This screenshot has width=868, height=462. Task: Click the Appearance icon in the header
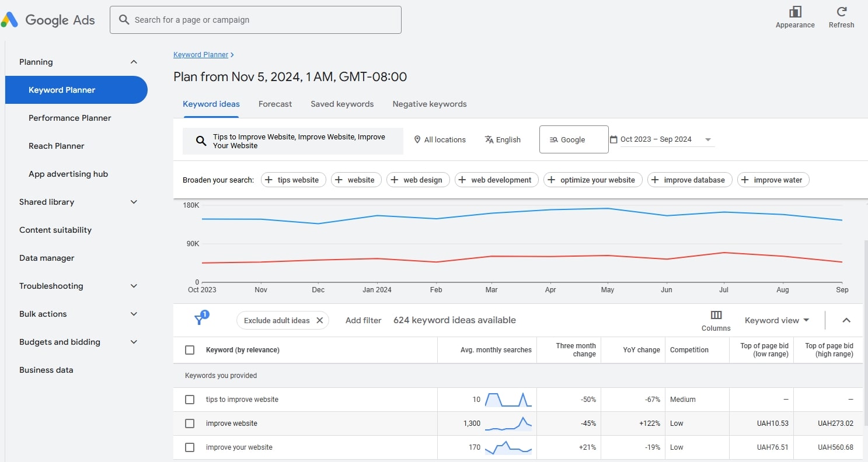[794, 12]
